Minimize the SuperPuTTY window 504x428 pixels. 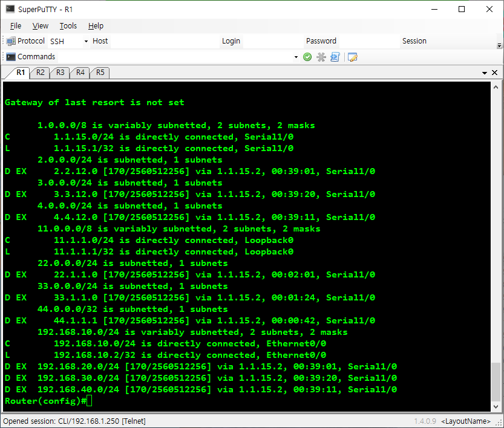[x=434, y=9]
